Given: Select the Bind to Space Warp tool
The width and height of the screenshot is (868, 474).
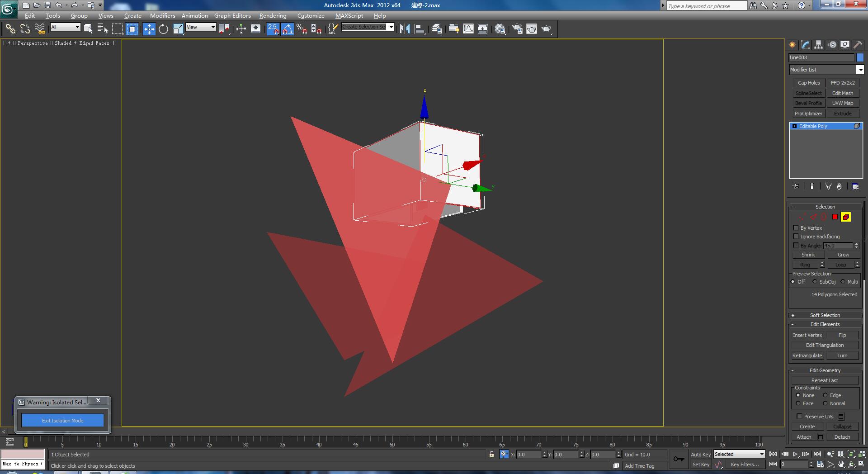Looking at the screenshot, I should [x=40, y=29].
